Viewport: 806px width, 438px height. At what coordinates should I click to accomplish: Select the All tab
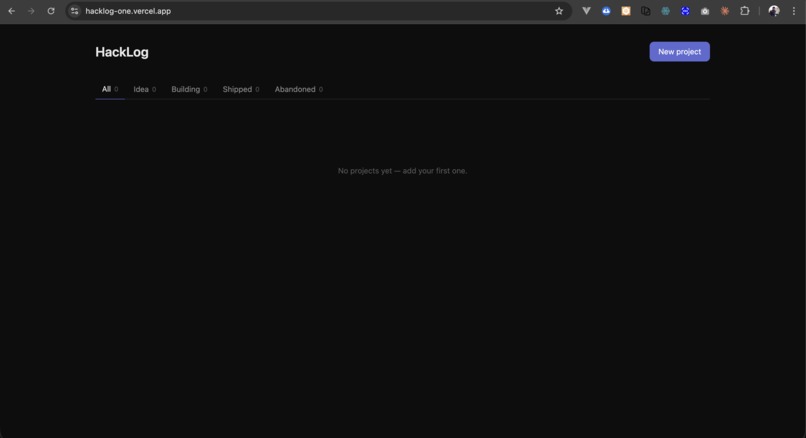pos(110,89)
